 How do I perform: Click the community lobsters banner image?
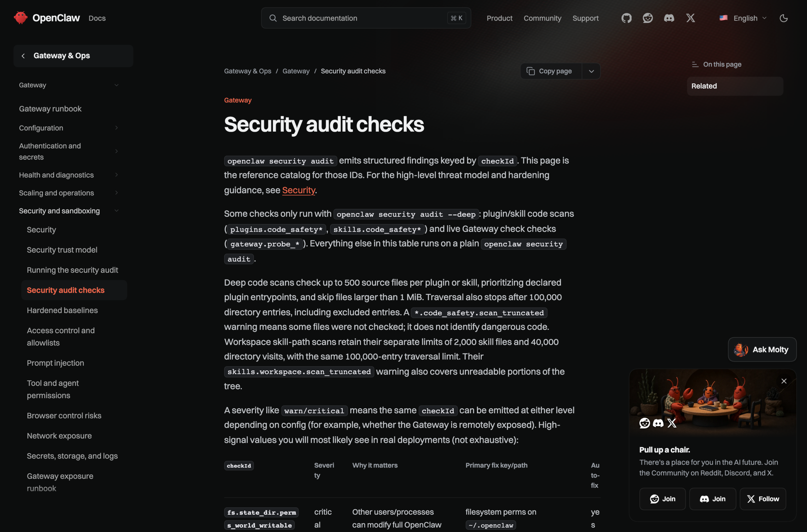coord(713,403)
